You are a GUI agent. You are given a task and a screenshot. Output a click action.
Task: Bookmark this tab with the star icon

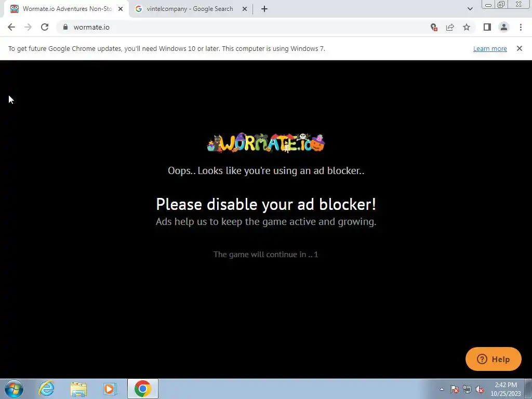point(467,27)
